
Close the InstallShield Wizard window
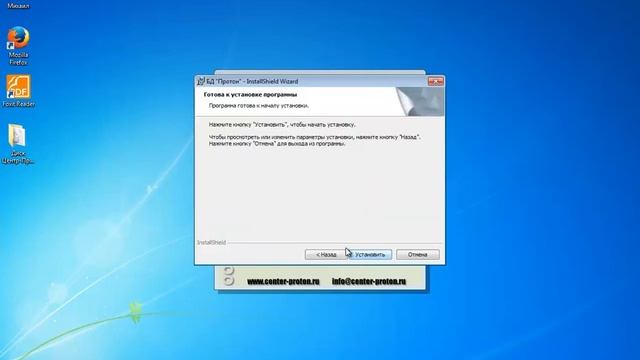[x=436, y=81]
